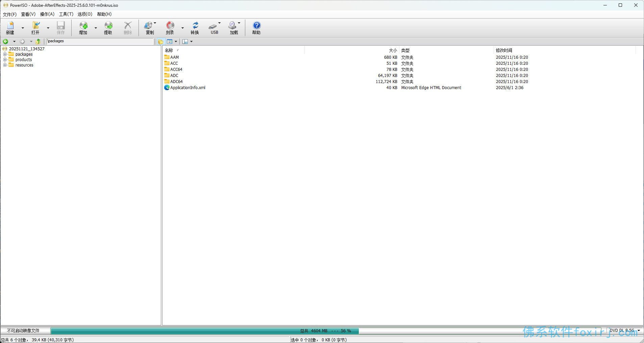Screen dimensions: 644x343
Task: Click the Edge icon of ApplicationInfo.xml
Action: pos(167,87)
